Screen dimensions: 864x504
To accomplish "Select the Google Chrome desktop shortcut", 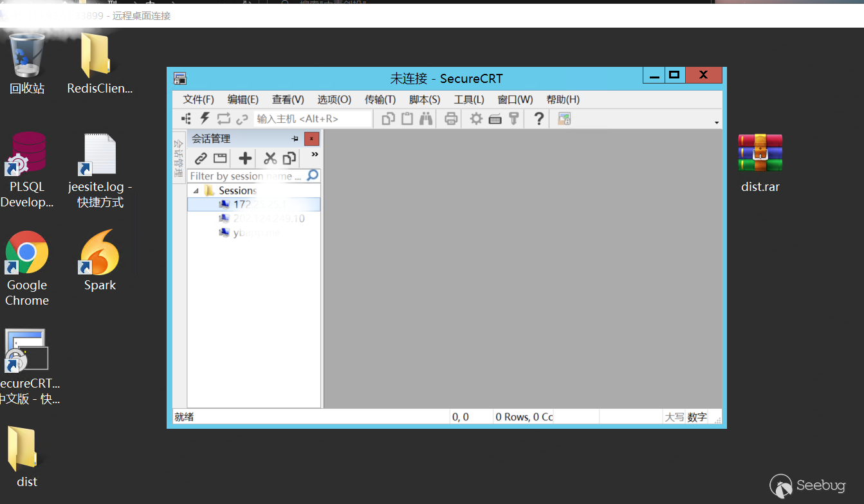I will pos(27,269).
